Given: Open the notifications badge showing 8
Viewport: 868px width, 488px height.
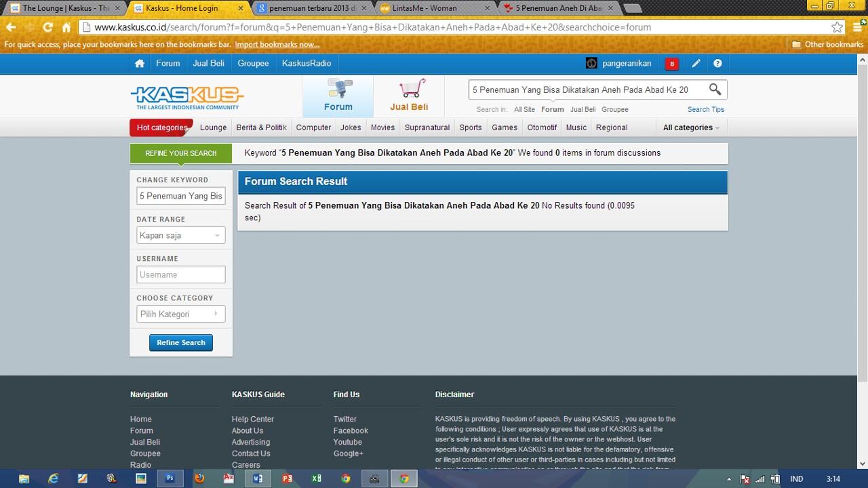Looking at the screenshot, I should pyautogui.click(x=671, y=64).
